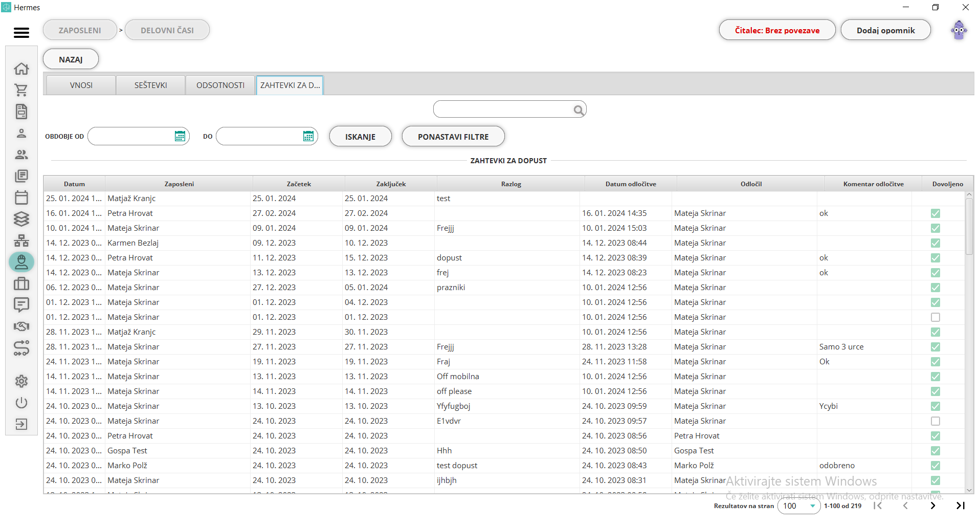Screen dimensions: 980x526
Task: Sort by Datum column header
Action: [74, 184]
